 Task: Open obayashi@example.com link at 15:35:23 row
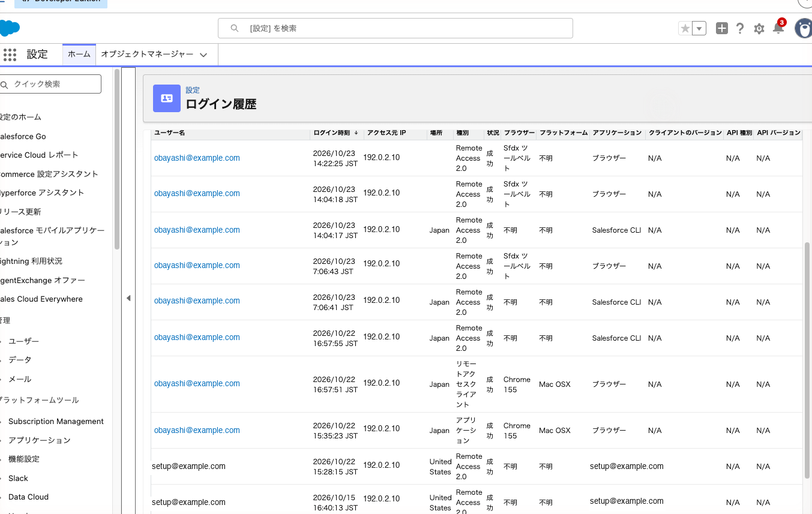pyautogui.click(x=197, y=430)
